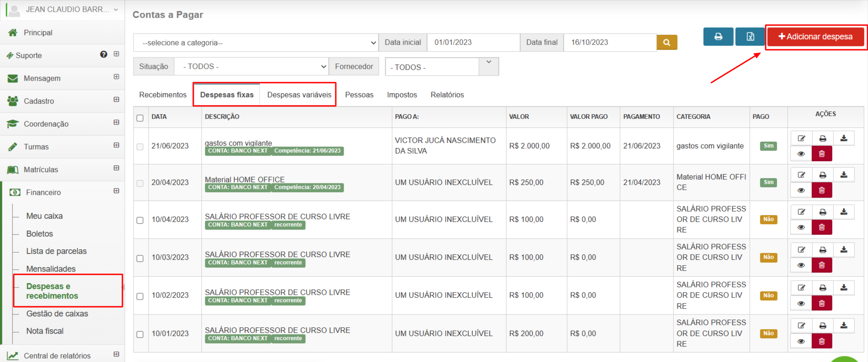Expand the Mensagem menu
The height and width of the screenshot is (362, 868).
[x=116, y=77]
